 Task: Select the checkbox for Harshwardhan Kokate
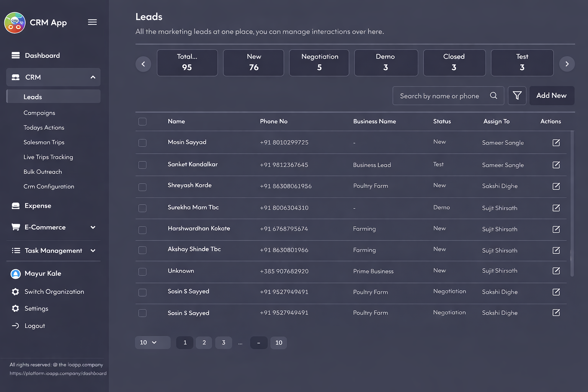pyautogui.click(x=142, y=230)
